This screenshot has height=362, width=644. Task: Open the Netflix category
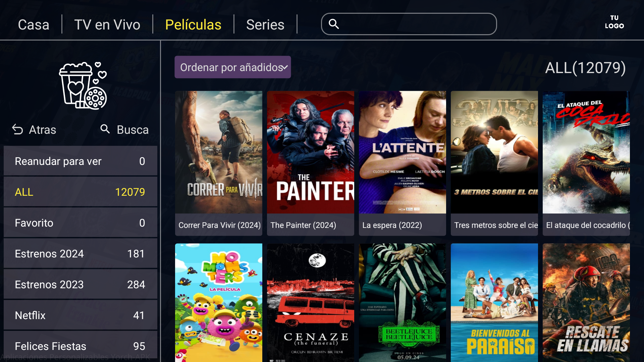click(x=80, y=315)
